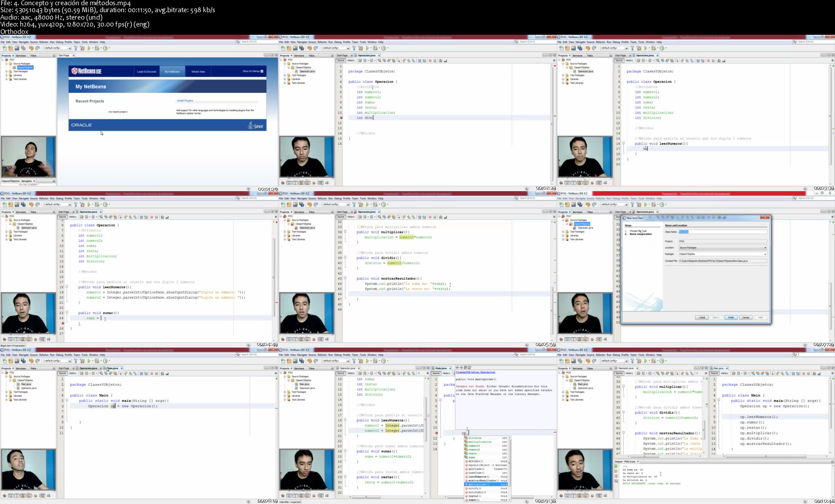Expand Test Packages node in Start Page window
This screenshot has width=835, height=504.
[7, 71]
